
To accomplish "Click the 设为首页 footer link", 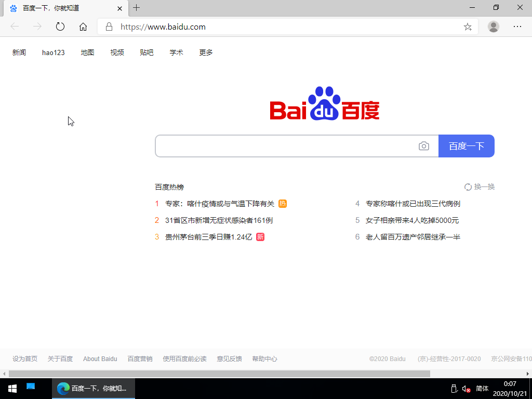I will pos(25,358).
